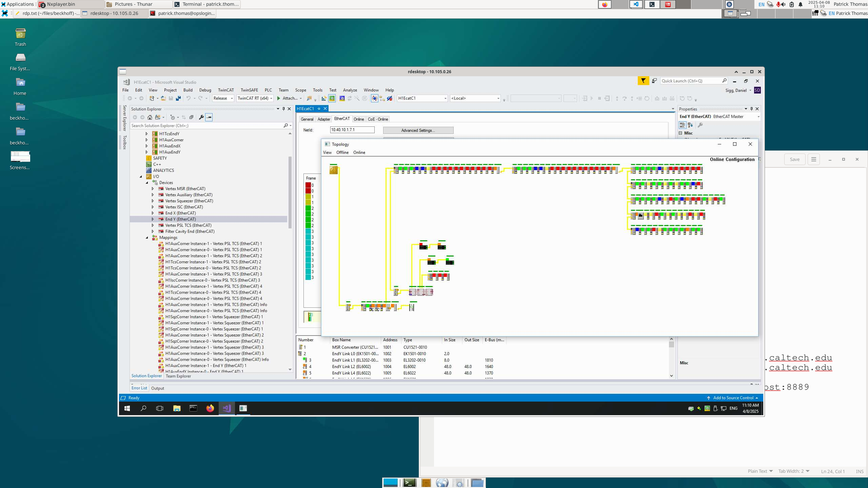Open File Explorer from Windows taskbar
The width and height of the screenshot is (868, 488).
[177, 408]
